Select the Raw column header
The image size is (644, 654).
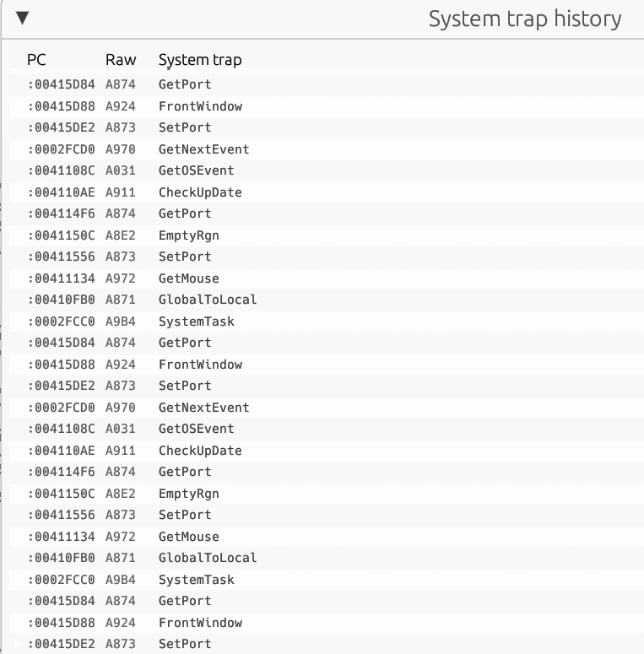tap(121, 60)
